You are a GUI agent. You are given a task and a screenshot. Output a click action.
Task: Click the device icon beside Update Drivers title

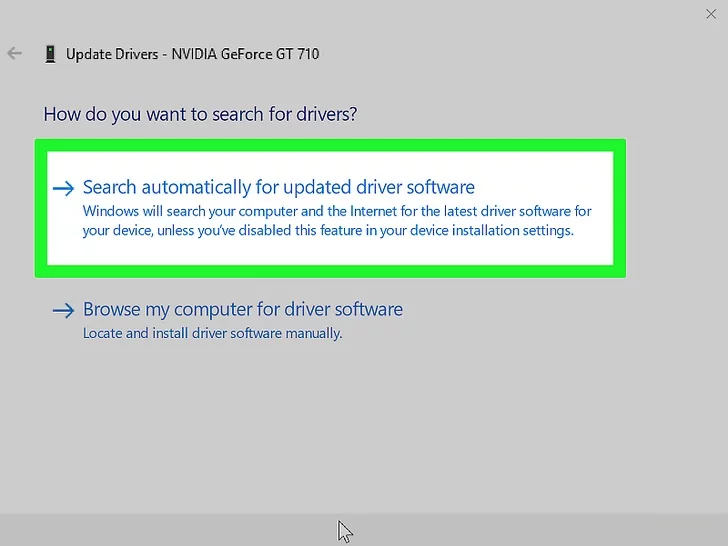50,54
